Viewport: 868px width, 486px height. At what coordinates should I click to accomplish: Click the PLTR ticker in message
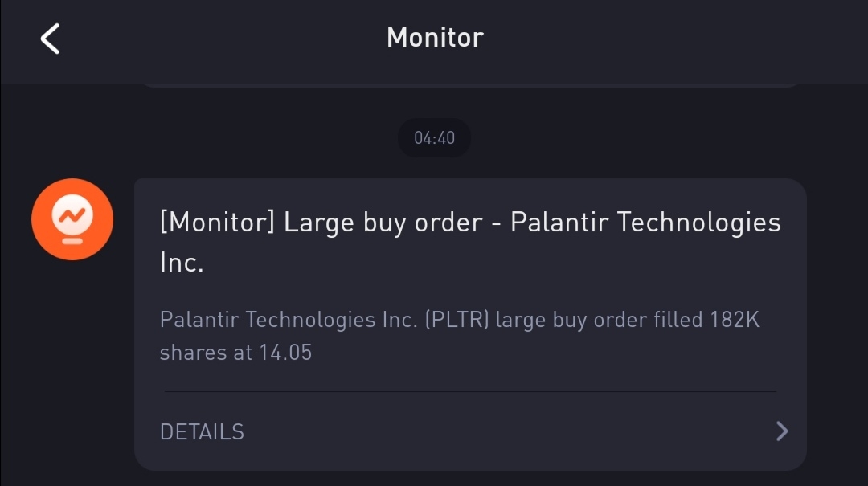(457, 320)
